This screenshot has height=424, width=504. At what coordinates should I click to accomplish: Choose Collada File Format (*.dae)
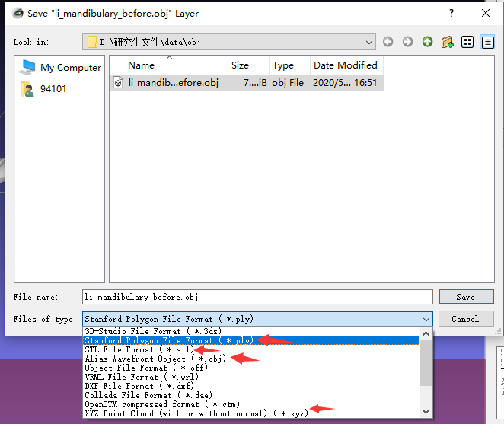tap(251, 395)
